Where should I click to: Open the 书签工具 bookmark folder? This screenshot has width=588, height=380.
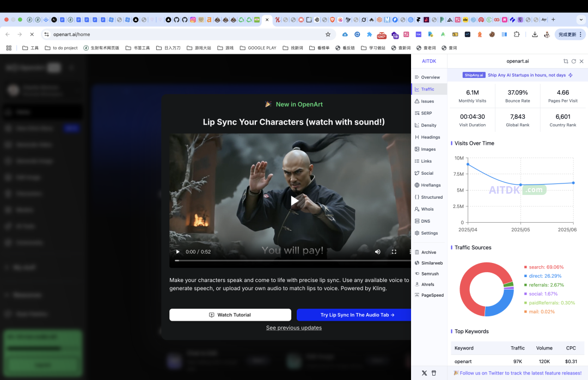click(x=138, y=48)
